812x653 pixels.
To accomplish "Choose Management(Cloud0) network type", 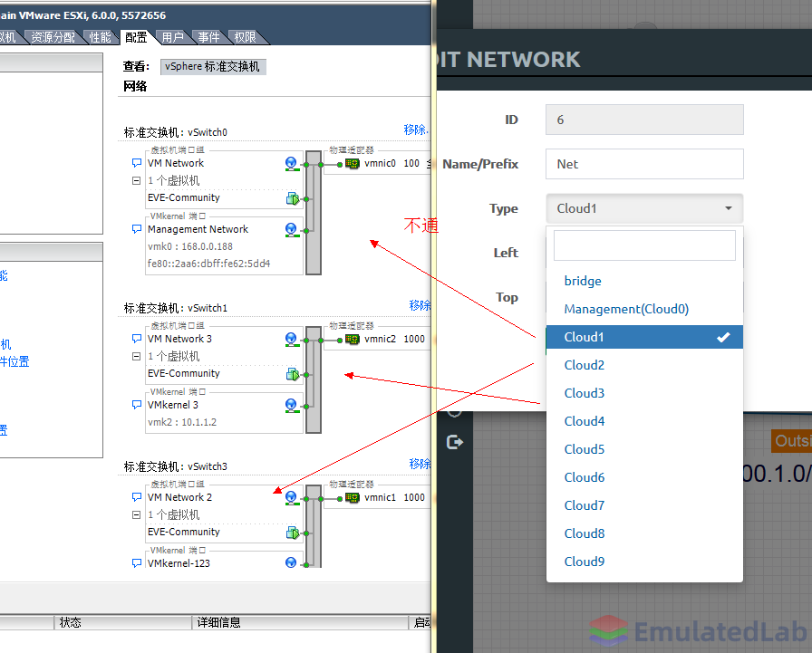I will 644,309.
